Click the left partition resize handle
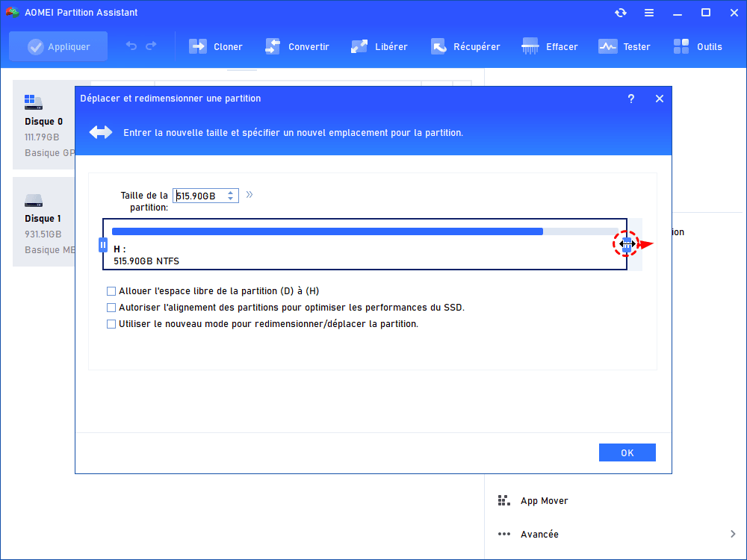The width and height of the screenshot is (747, 560). coord(103,245)
